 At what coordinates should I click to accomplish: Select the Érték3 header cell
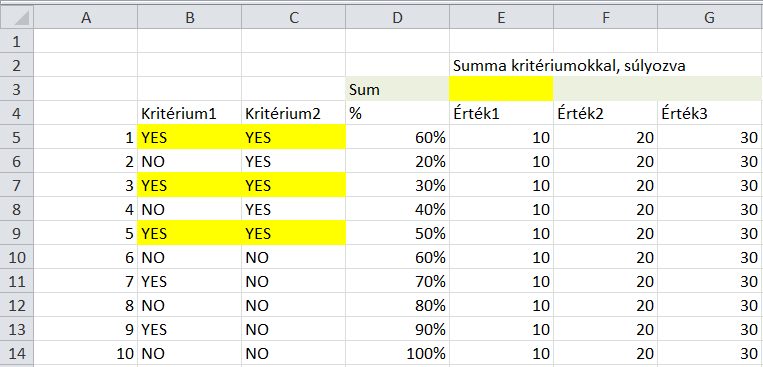tap(710, 113)
